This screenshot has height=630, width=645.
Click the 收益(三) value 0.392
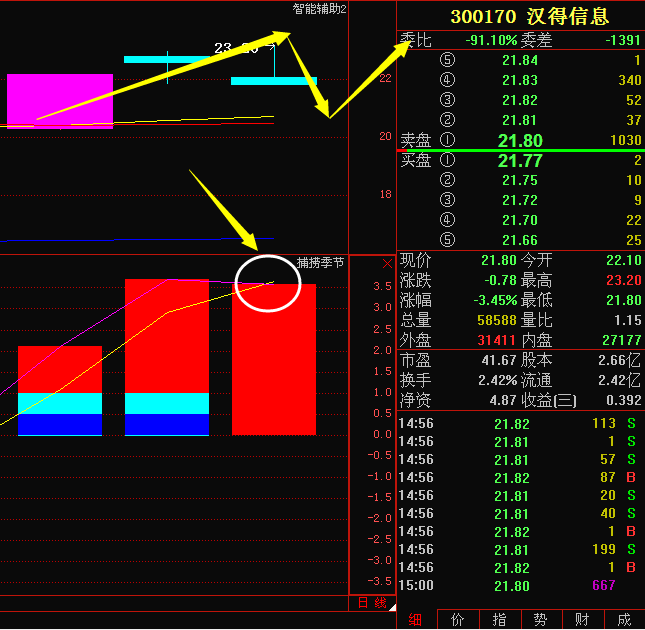[x=624, y=401]
